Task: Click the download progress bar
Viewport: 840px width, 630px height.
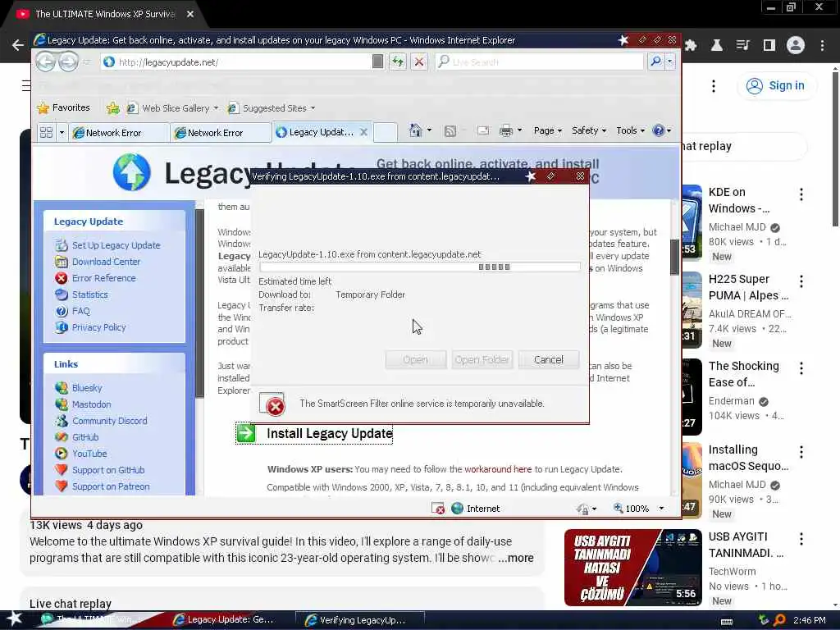Action: [x=419, y=267]
